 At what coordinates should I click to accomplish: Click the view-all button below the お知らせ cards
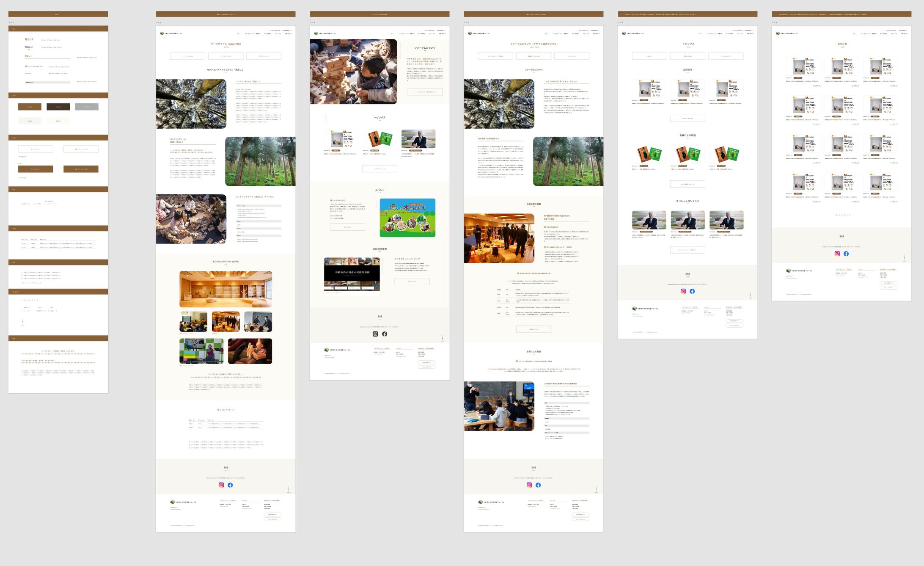(687, 119)
